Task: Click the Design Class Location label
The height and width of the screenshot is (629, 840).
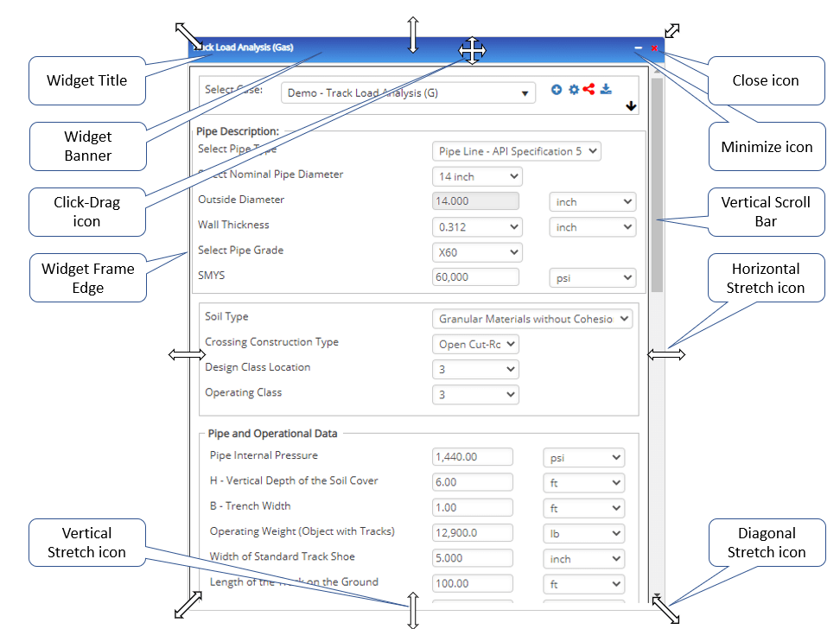Action: pos(258,367)
